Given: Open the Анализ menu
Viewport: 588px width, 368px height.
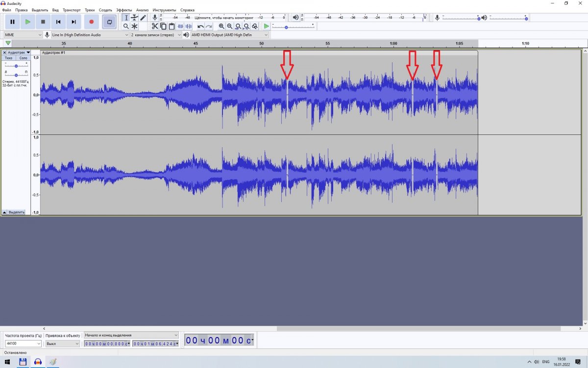Looking at the screenshot, I should click(142, 10).
